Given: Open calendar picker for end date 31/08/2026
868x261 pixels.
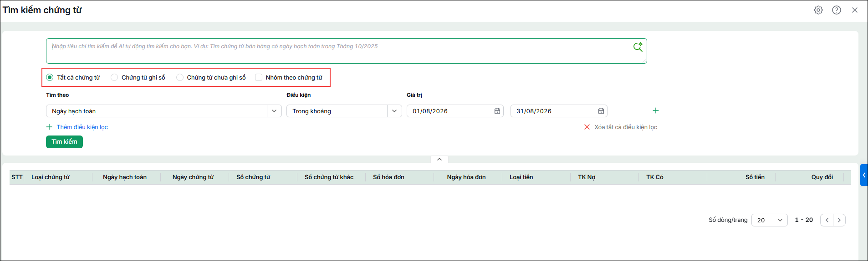Looking at the screenshot, I should click(x=601, y=111).
